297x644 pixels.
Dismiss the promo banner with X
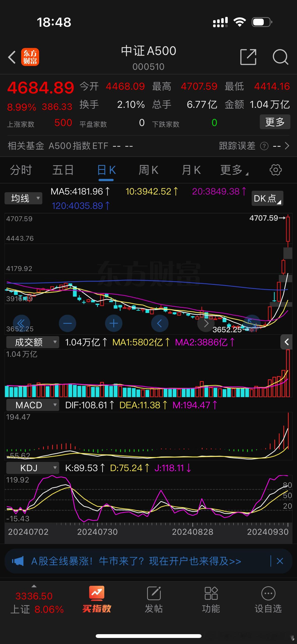(280, 561)
